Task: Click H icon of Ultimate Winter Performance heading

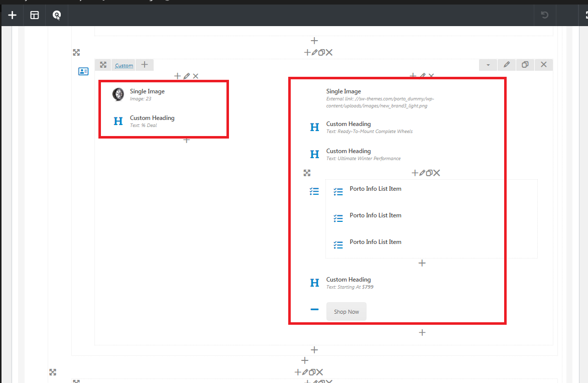Action: pyautogui.click(x=315, y=154)
